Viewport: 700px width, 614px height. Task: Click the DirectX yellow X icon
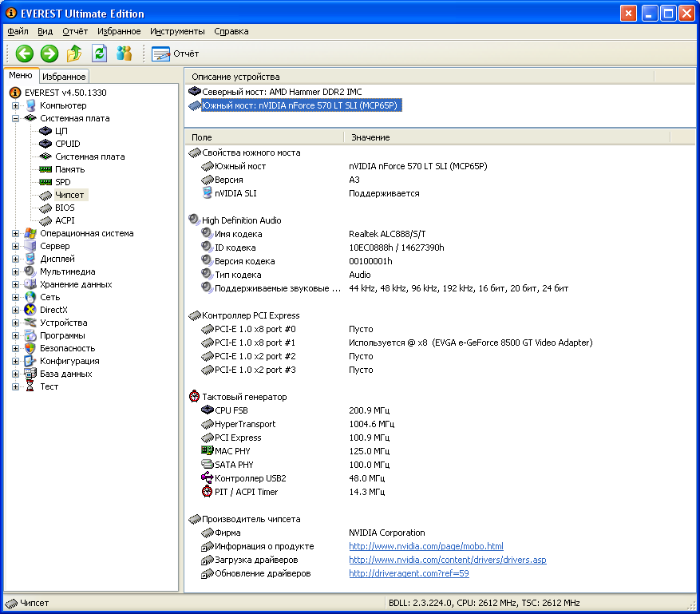30,310
